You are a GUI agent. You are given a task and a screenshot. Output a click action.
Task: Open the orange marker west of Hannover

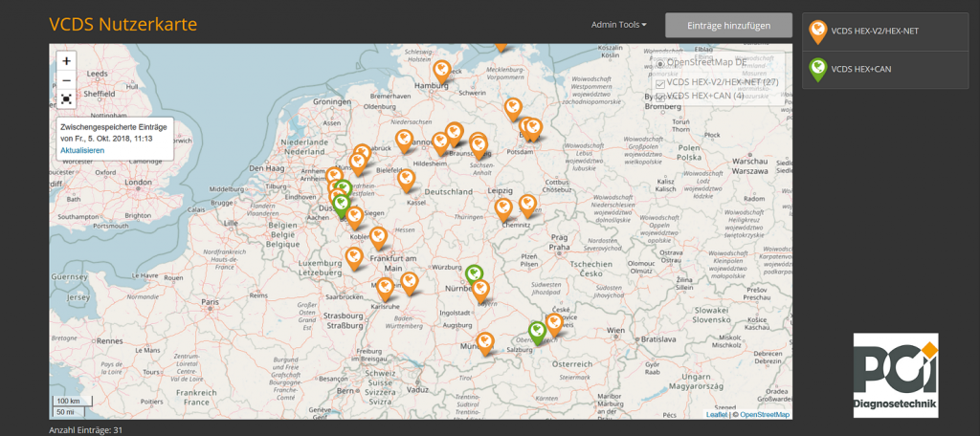405,142
